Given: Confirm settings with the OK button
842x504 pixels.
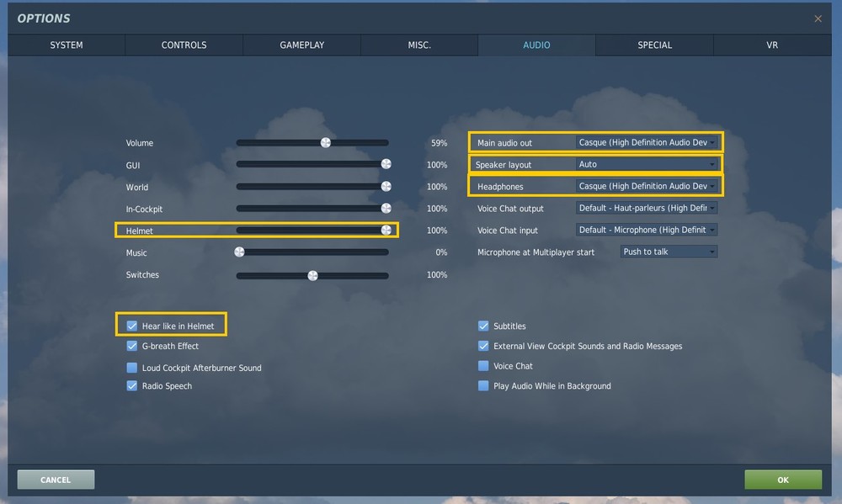Looking at the screenshot, I should [x=783, y=479].
